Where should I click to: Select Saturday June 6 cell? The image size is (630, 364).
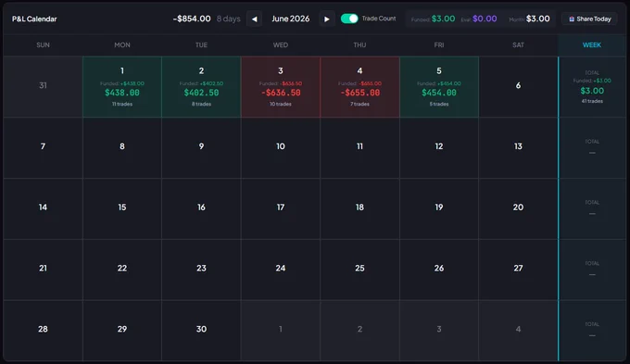click(518, 87)
